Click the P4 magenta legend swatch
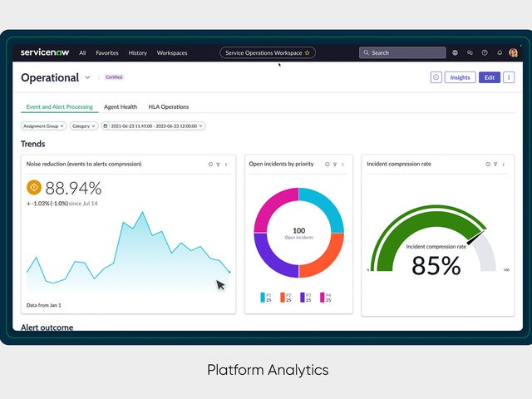 [x=323, y=298]
